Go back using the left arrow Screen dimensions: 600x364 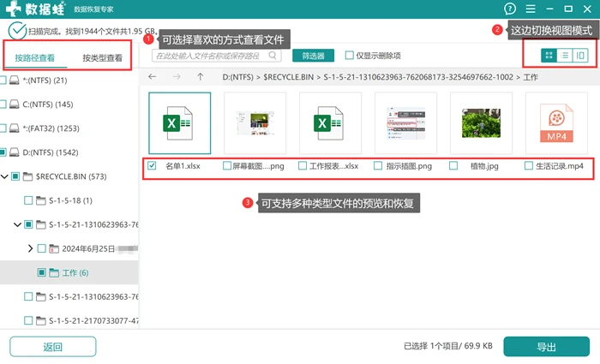pos(153,77)
